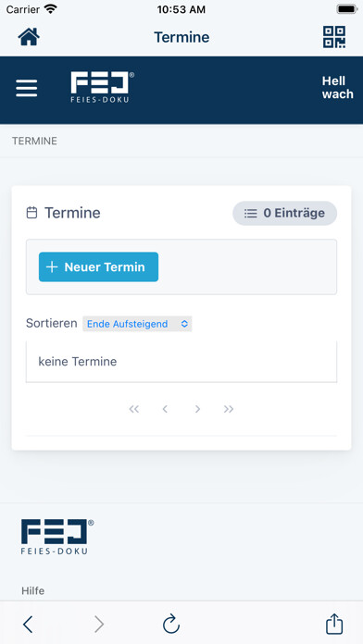The image size is (363, 644).
Task: Click the calendar icon beside Termine
Action: (31, 213)
